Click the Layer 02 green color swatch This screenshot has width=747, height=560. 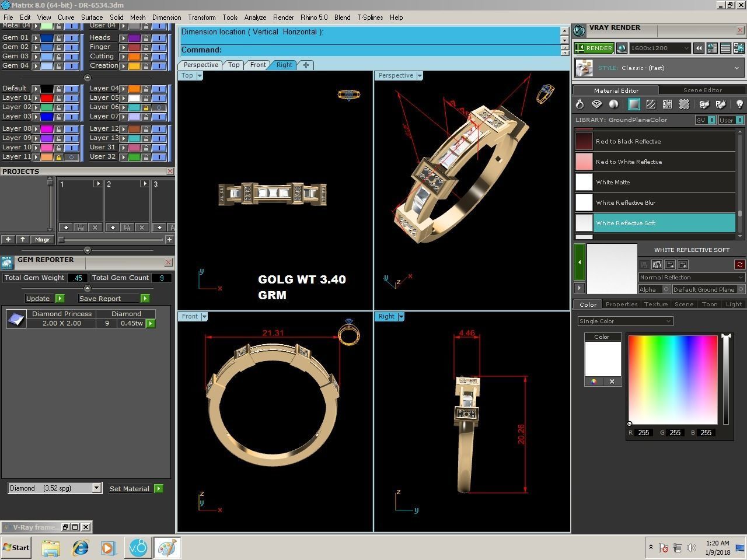coord(47,107)
